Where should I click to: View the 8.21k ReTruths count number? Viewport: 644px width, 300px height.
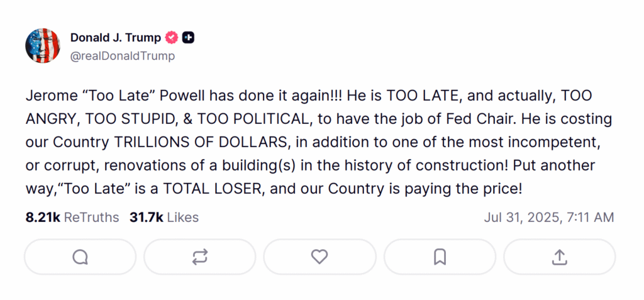[x=43, y=218]
